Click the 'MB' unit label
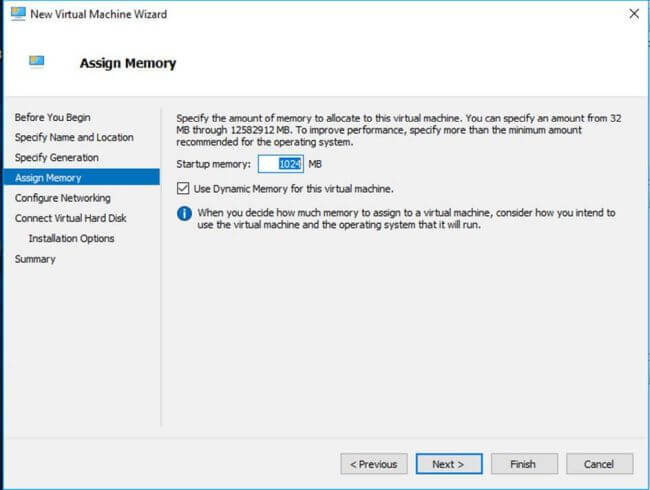650x490 pixels. point(315,164)
